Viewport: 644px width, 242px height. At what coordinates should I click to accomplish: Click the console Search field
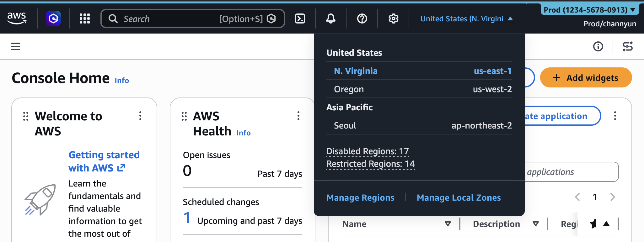(169, 19)
